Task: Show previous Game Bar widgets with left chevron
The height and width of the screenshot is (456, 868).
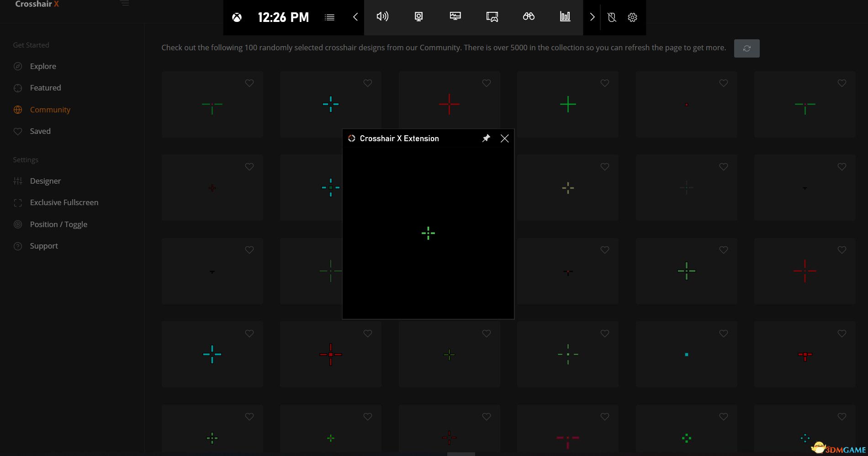Action: [355, 17]
